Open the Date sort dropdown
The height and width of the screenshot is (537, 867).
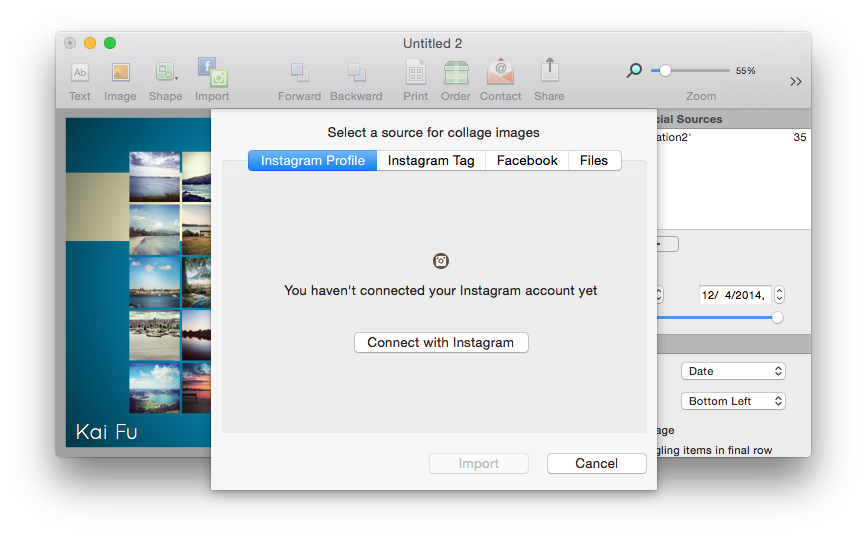[733, 371]
